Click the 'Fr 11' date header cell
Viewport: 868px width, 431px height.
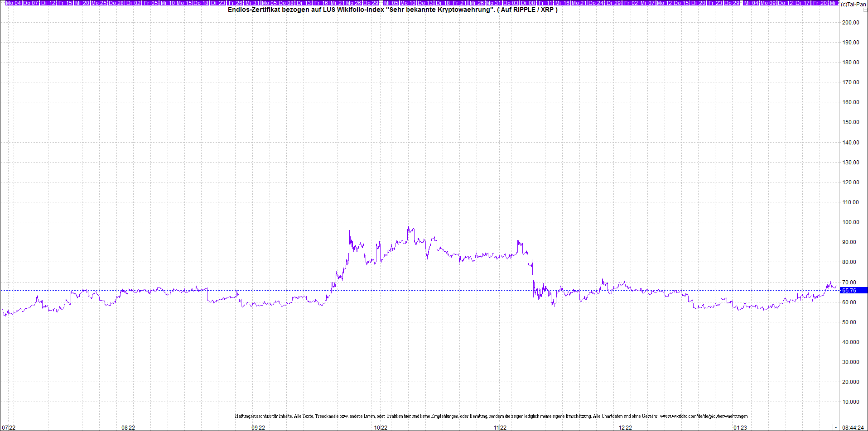[546, 3]
